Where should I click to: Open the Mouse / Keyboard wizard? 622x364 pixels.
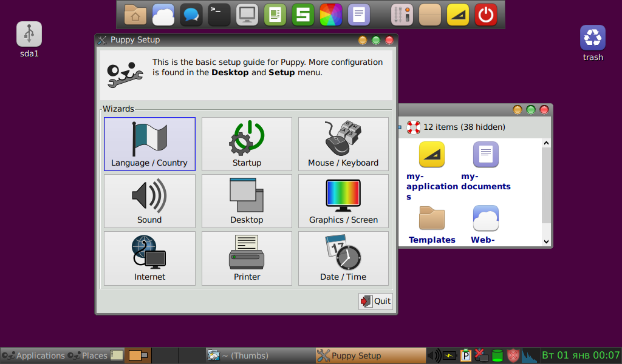click(343, 144)
